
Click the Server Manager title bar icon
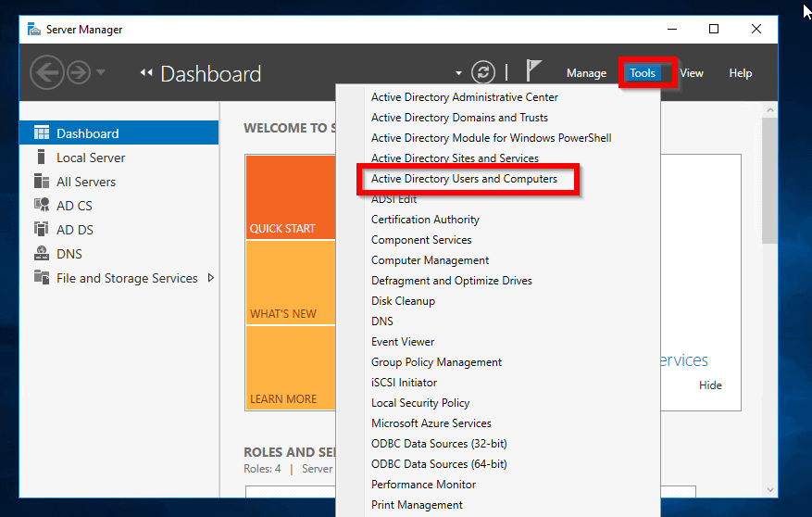pyautogui.click(x=33, y=29)
